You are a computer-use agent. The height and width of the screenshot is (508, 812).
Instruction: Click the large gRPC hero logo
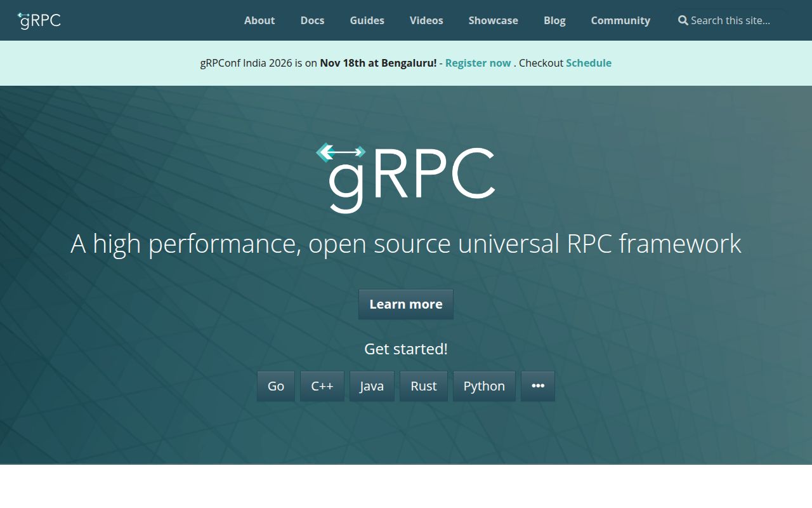pyautogui.click(x=405, y=178)
